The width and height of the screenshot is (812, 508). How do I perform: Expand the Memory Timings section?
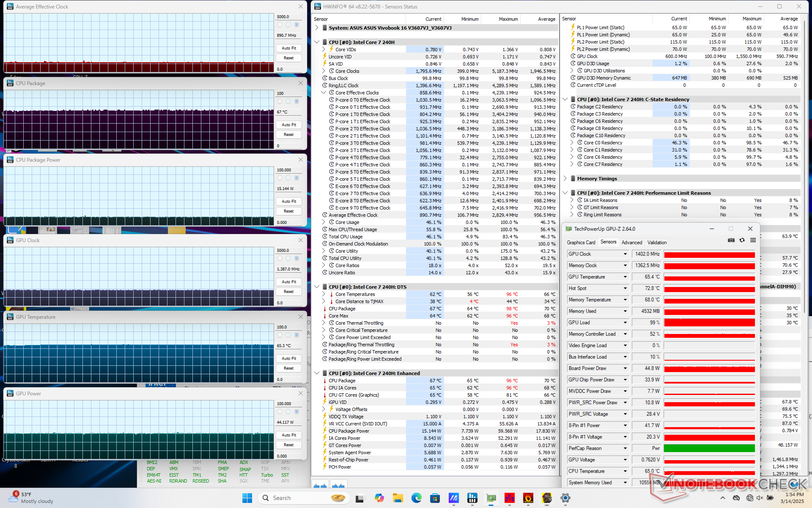tap(565, 179)
